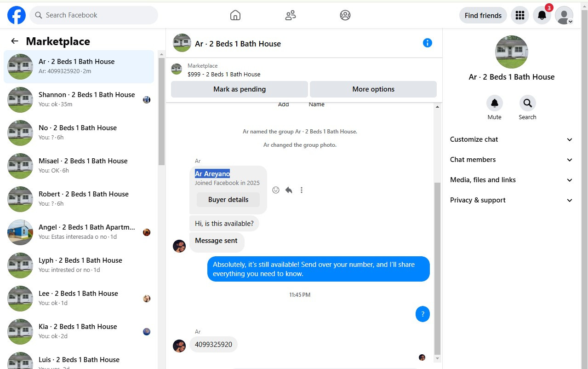Click the conversation list scrollbar

point(161,110)
